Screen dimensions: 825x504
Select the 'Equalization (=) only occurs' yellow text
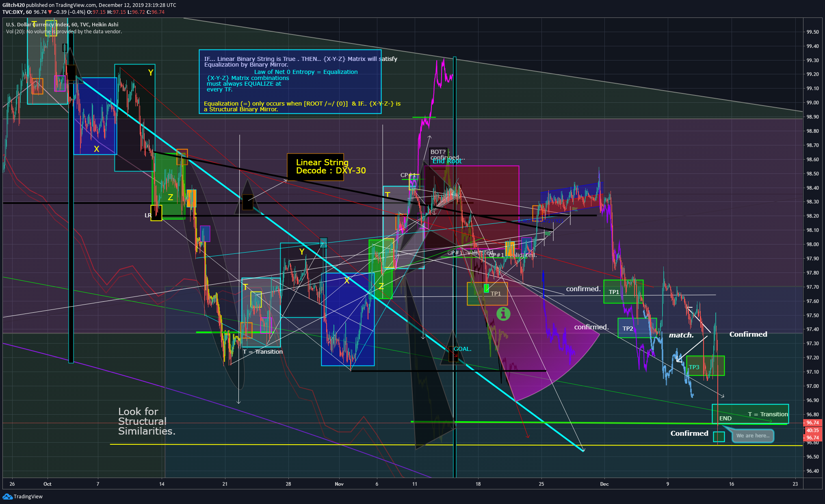pos(302,106)
